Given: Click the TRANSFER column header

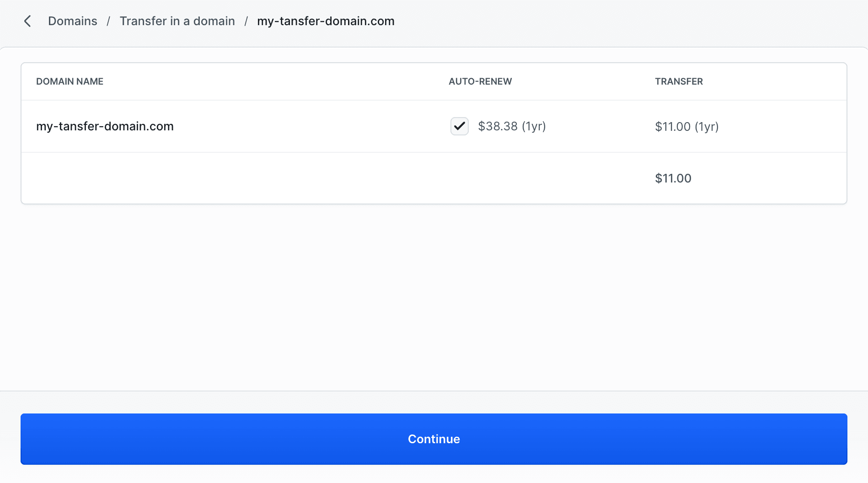Looking at the screenshot, I should pyautogui.click(x=679, y=81).
